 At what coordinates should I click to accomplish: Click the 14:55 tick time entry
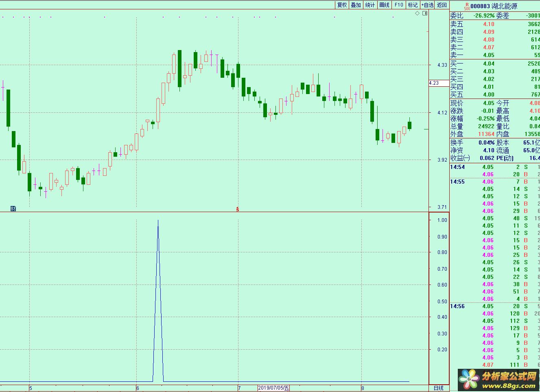(x=457, y=182)
